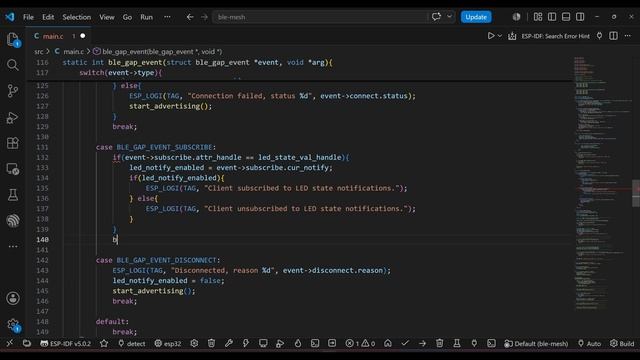Click the star flash method icon in status bar
Viewport: 640px width, 360px height.
coord(104,343)
